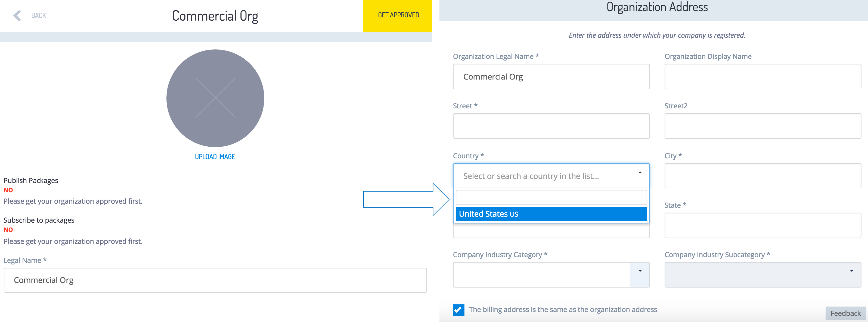Click the 'Subscribe to packages' label
Image resolution: width=868 pixels, height=328 pixels.
39,220
